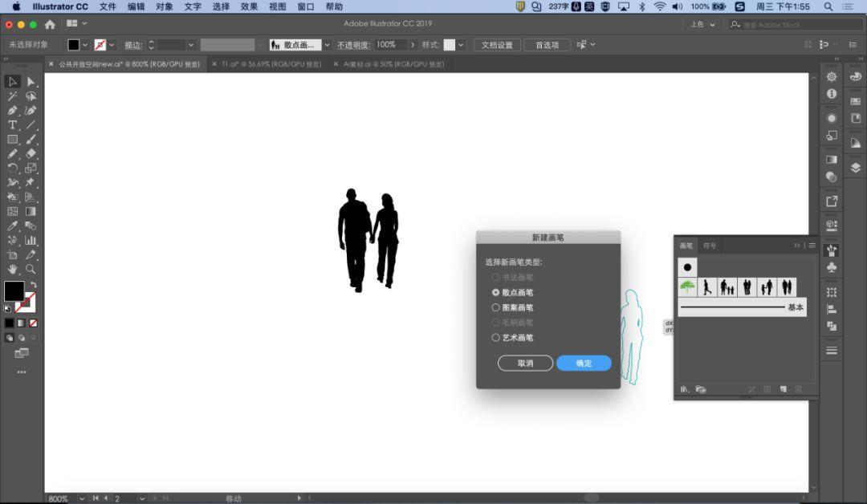Open the 窗口 menu
Image resolution: width=867 pixels, height=504 pixels.
305,6
